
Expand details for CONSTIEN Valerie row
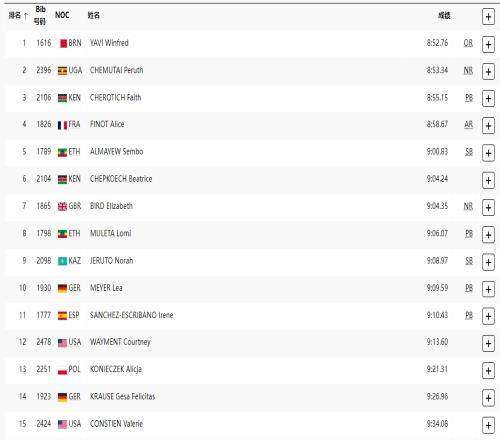pyautogui.click(x=488, y=425)
